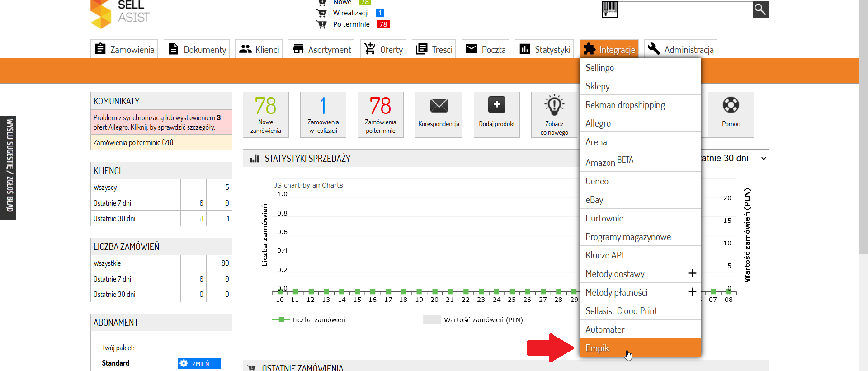
Task: Click Zamówienia po terminie (78) message
Action: click(161, 142)
